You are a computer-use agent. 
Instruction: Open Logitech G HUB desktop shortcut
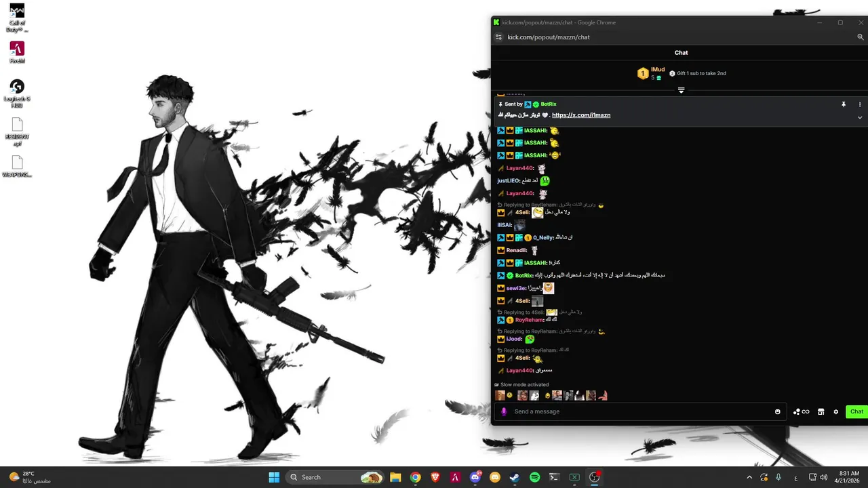click(17, 94)
